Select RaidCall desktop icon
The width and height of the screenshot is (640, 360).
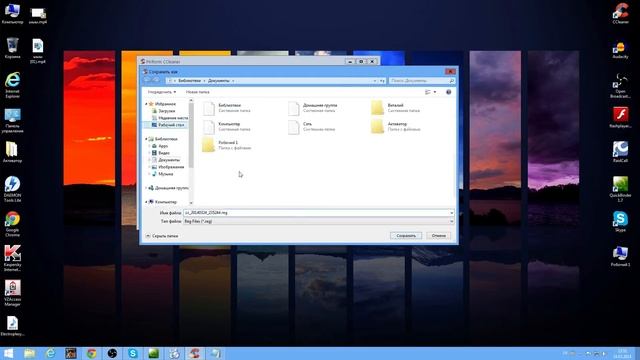pos(620,152)
